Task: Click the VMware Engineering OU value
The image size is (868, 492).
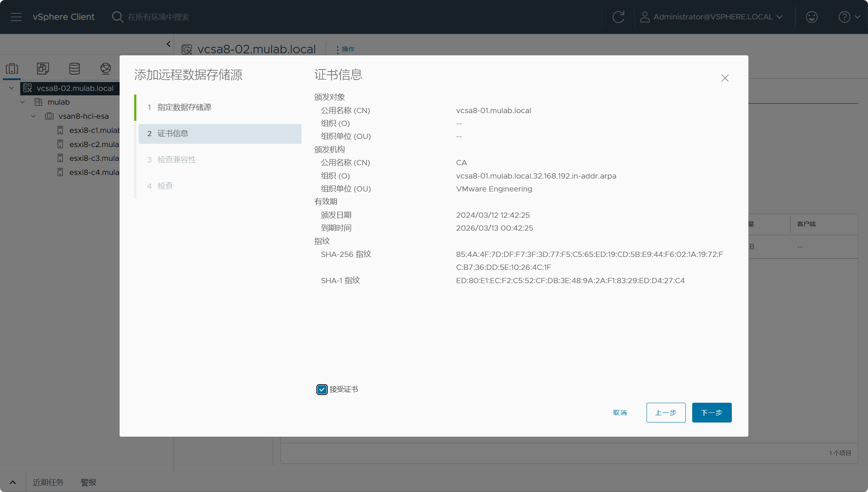Action: coord(494,189)
